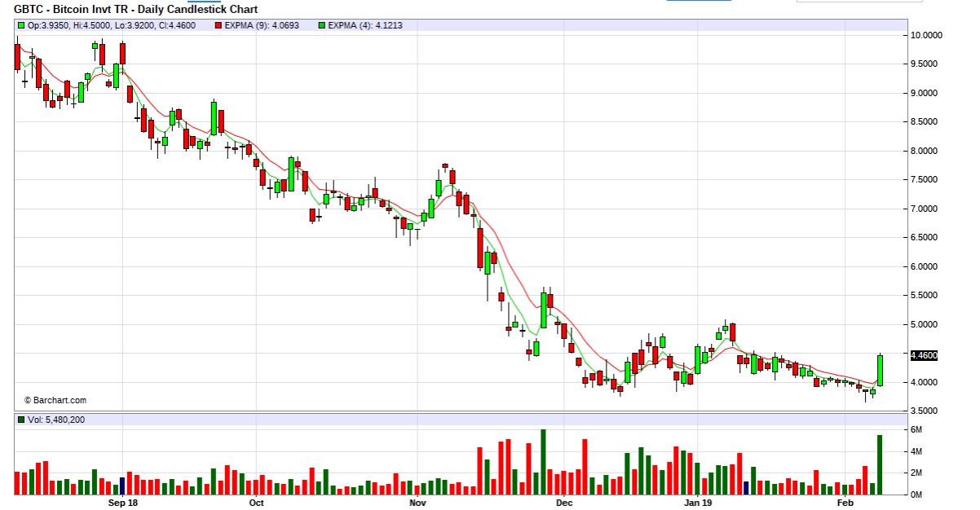The width and height of the screenshot is (980, 510).
Task: Select the EXPMA (4): 4.1213 legend label
Action: click(366, 26)
